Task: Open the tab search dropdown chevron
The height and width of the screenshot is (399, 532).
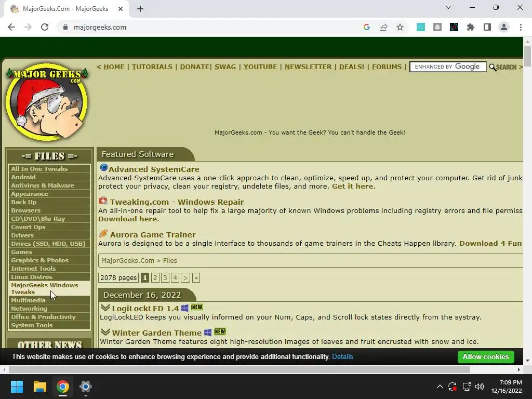Action: (x=448, y=7)
